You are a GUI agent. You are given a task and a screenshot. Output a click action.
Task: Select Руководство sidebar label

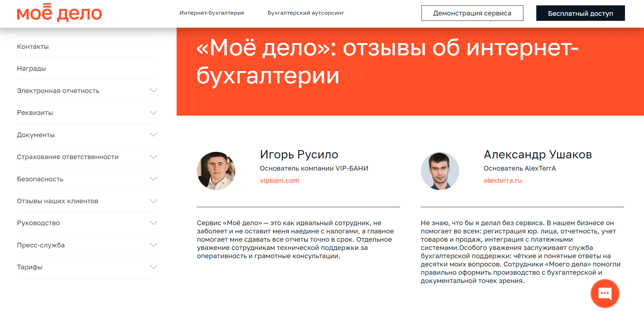point(38,223)
